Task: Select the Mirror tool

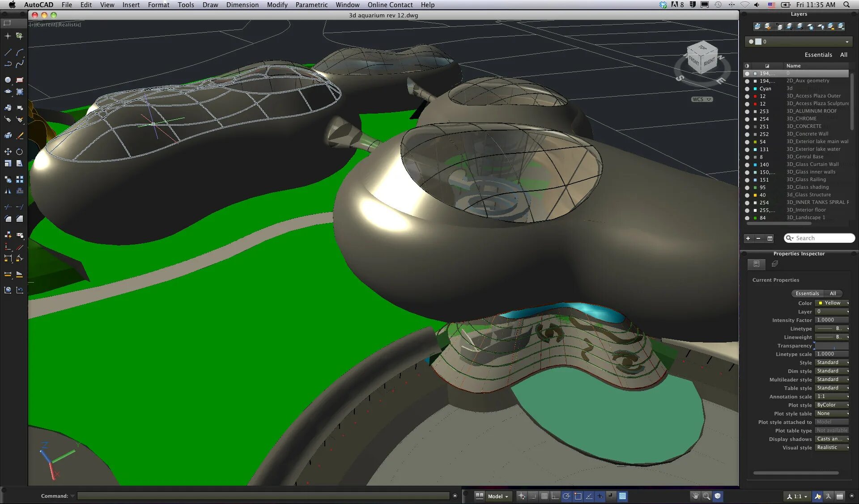Action: point(8,191)
